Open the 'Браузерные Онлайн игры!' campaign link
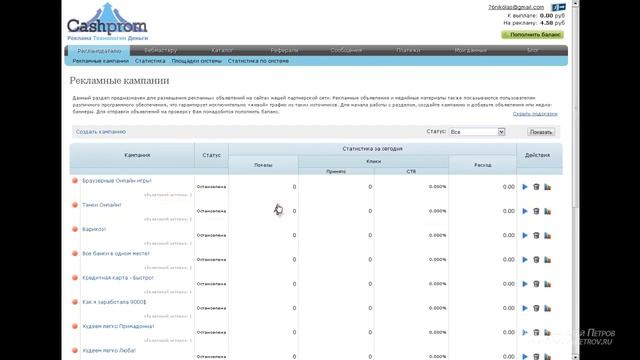640x360 pixels. pyautogui.click(x=117, y=180)
